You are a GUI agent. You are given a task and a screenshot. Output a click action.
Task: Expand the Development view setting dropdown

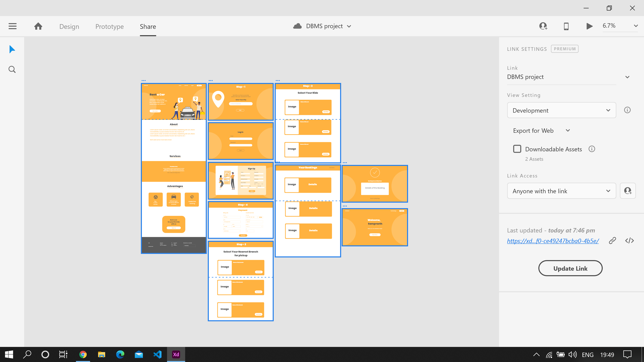(x=608, y=110)
